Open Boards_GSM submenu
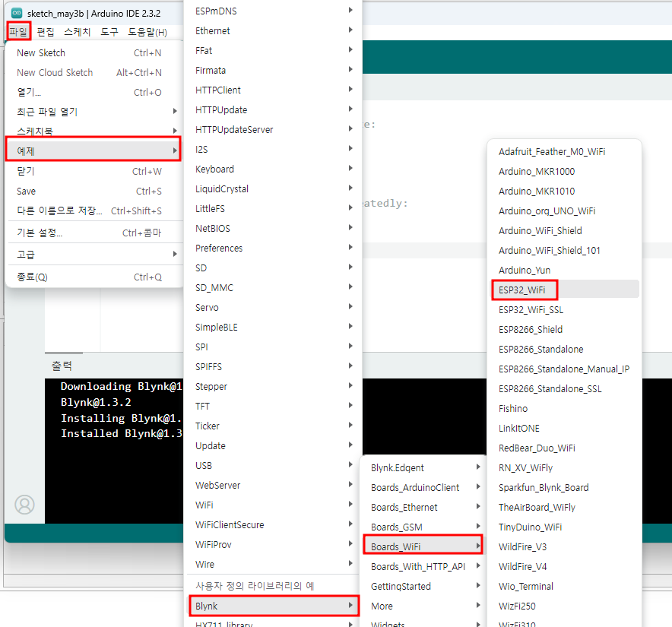 (x=423, y=527)
